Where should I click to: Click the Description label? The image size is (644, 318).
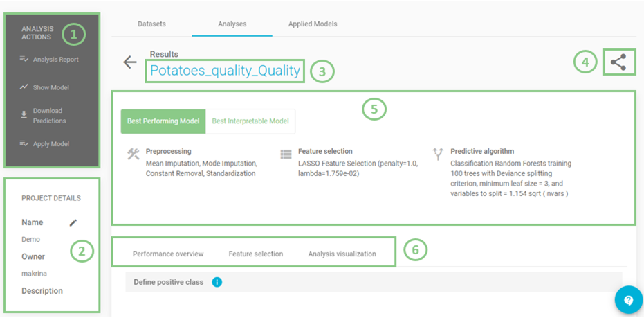point(42,291)
